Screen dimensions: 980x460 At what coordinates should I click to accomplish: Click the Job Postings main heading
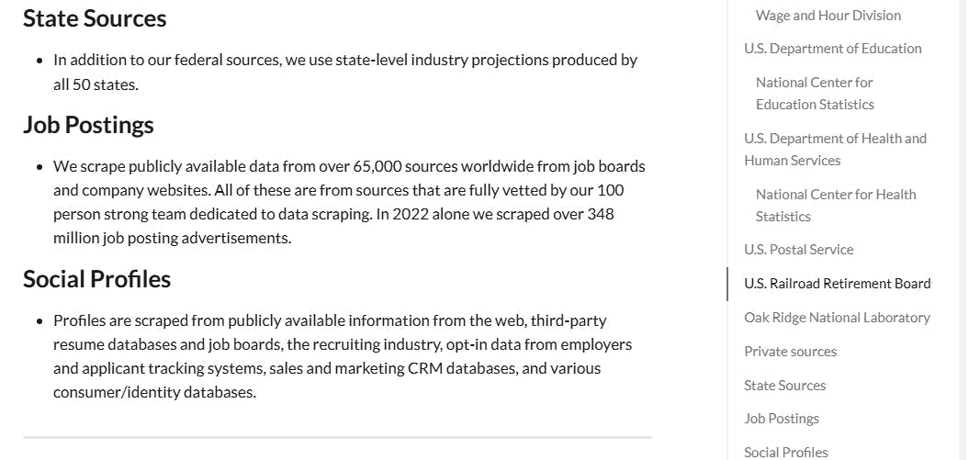click(x=88, y=125)
